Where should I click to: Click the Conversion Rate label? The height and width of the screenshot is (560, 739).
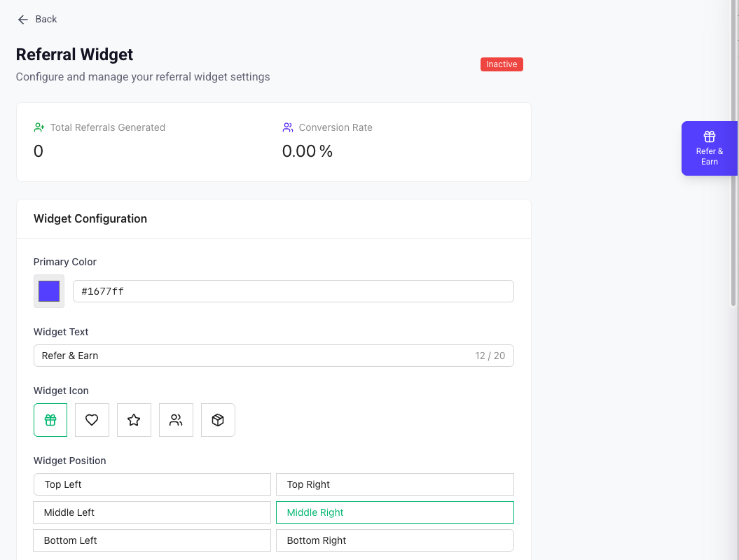click(x=336, y=127)
